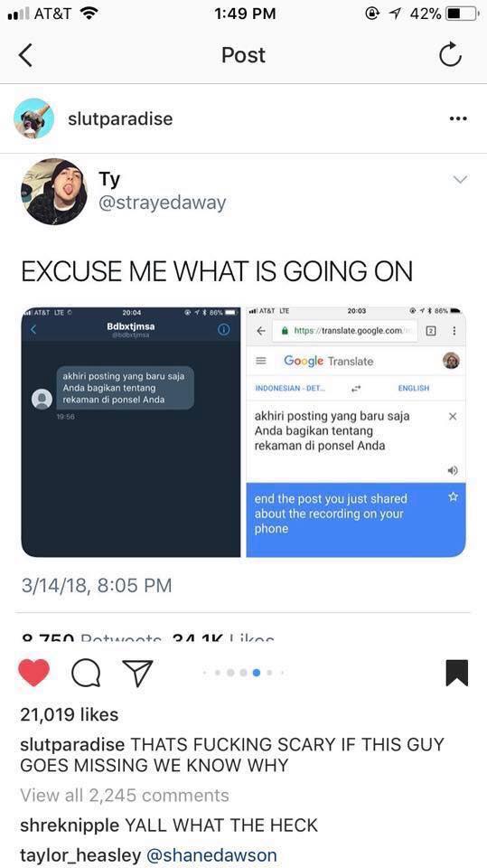Tap the battery indicator in status bar
Viewport: 487px width, 868px height.
pyautogui.click(x=462, y=14)
